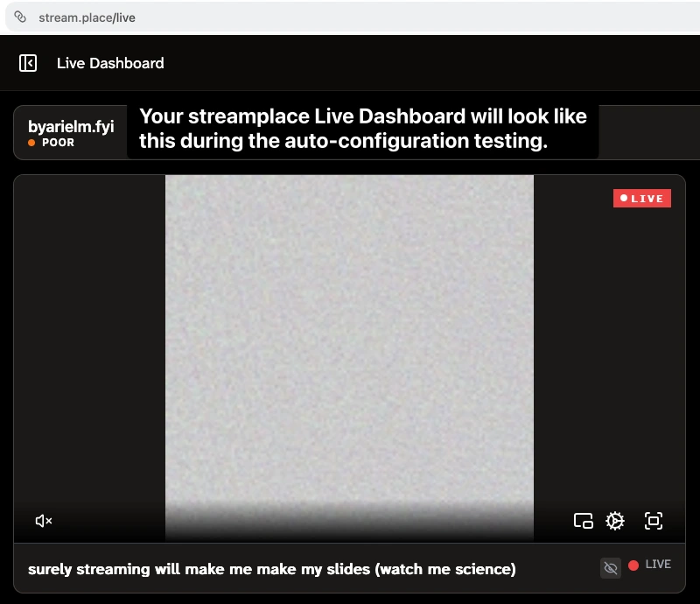Open picture-in-picture mode icon

point(583,521)
